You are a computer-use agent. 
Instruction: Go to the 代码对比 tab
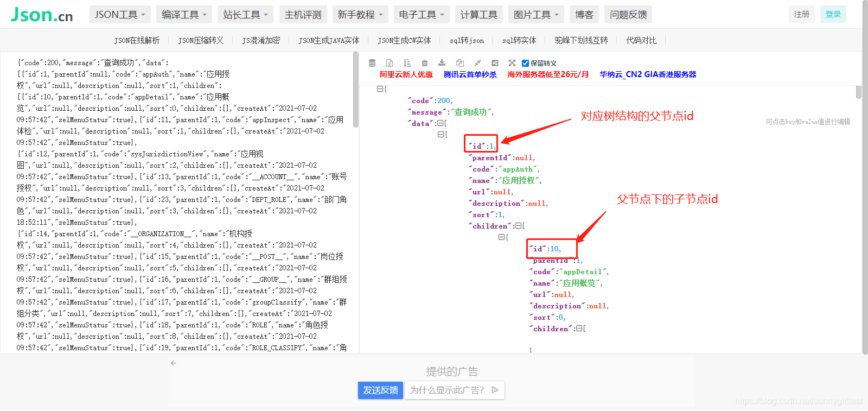pos(641,40)
